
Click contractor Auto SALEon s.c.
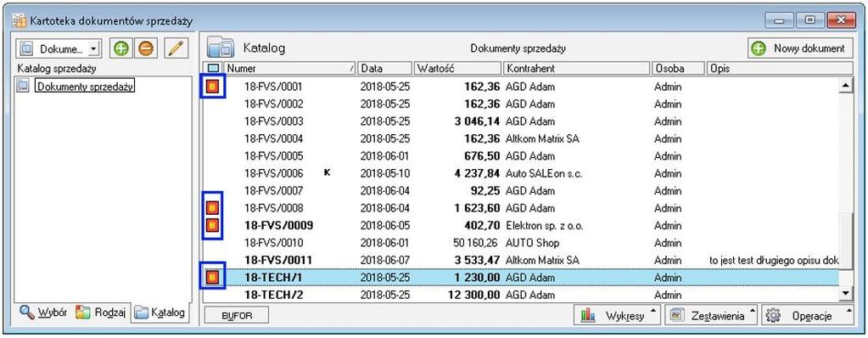coord(544,173)
